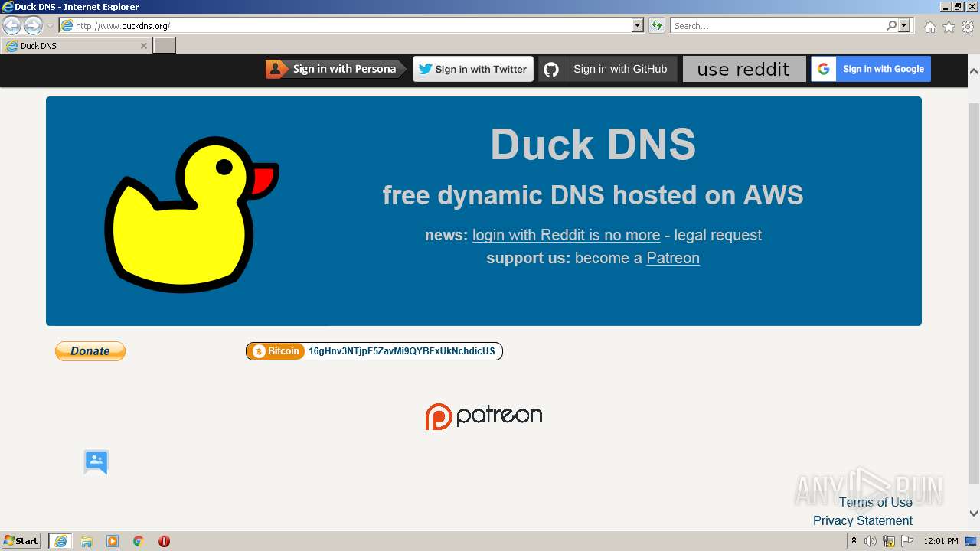Sign in with Persona
Image resolution: width=980 pixels, height=551 pixels.
[x=335, y=69]
